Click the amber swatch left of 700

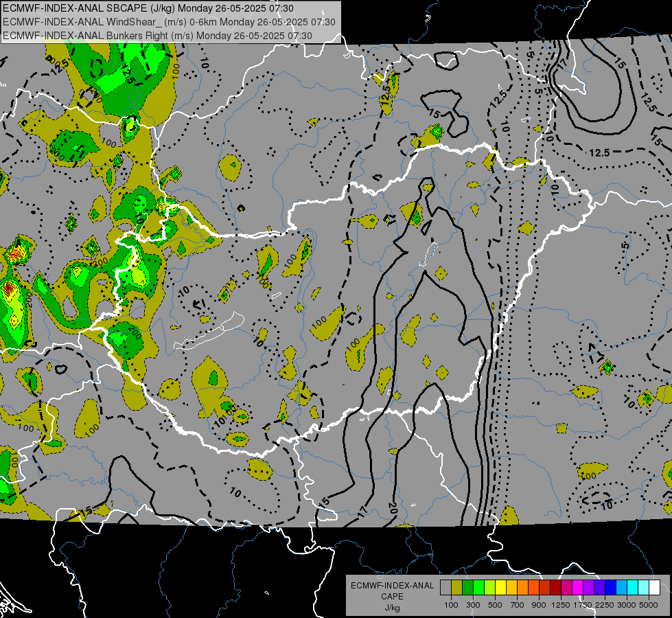coord(511,587)
